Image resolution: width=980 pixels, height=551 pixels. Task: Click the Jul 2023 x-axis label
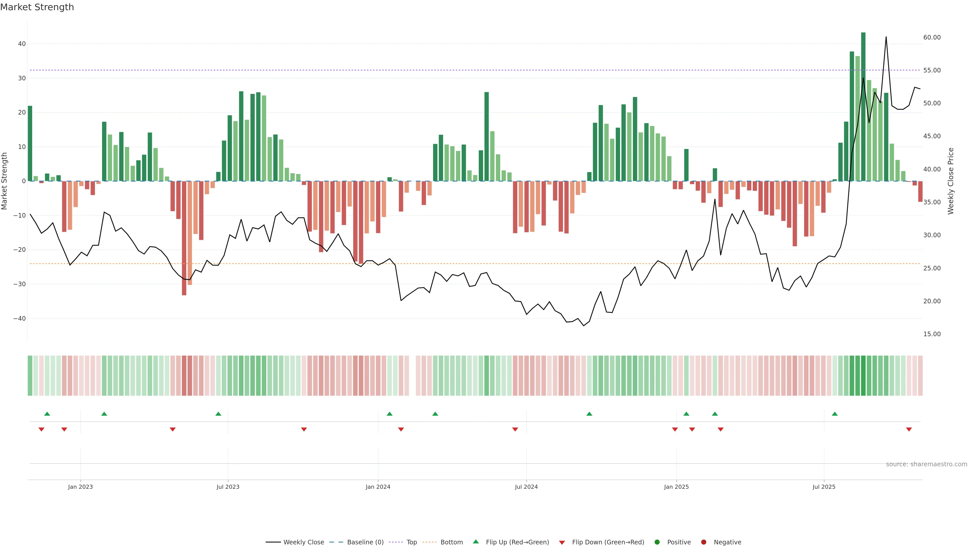coord(228,487)
